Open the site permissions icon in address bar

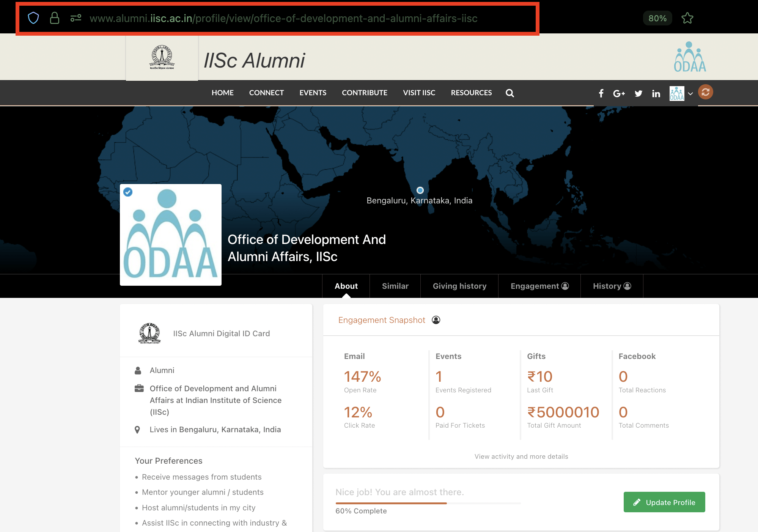pyautogui.click(x=75, y=18)
